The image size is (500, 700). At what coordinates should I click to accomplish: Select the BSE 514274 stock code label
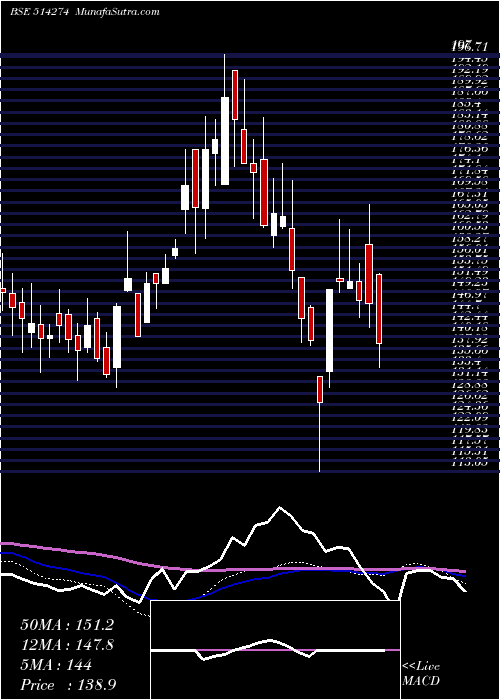pos(39,12)
